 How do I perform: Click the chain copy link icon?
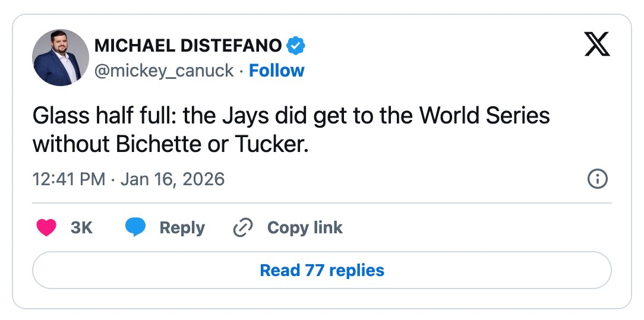point(243,227)
